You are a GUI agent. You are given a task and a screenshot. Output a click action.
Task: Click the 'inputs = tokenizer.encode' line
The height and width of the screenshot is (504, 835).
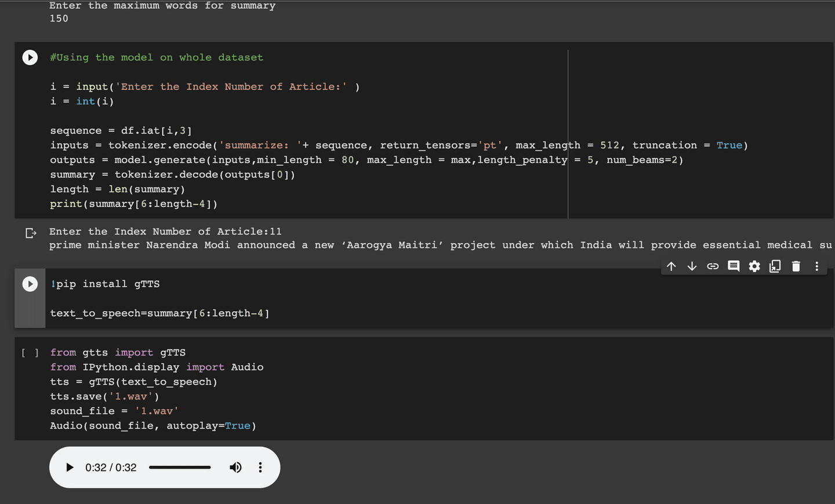coord(399,146)
